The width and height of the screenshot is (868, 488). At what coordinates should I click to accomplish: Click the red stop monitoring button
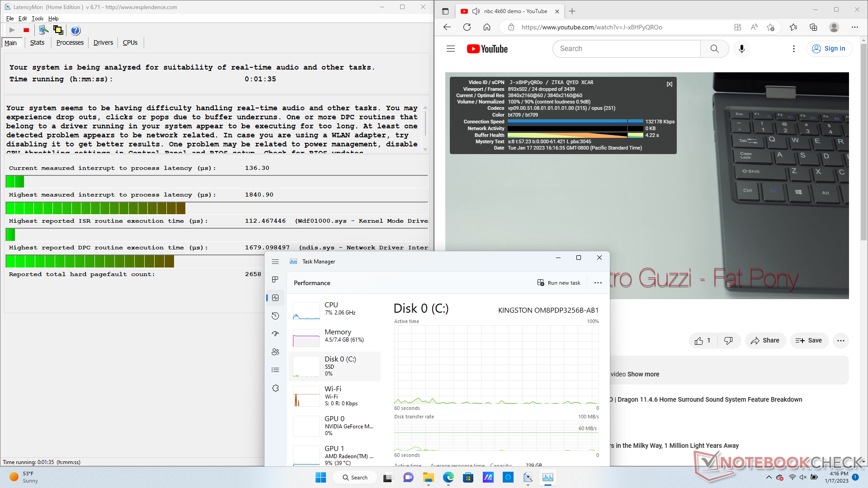pyautogui.click(x=26, y=30)
